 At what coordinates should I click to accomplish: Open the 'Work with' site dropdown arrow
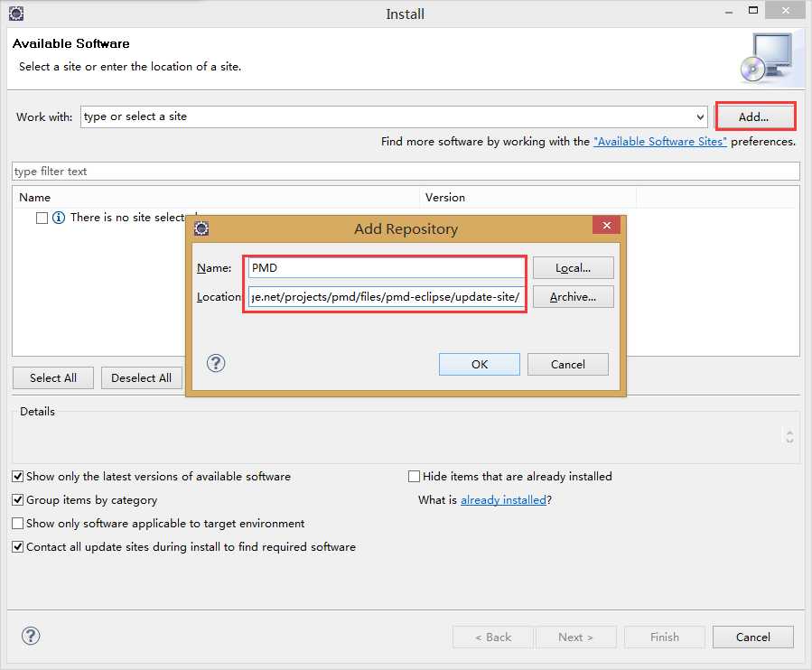point(700,117)
